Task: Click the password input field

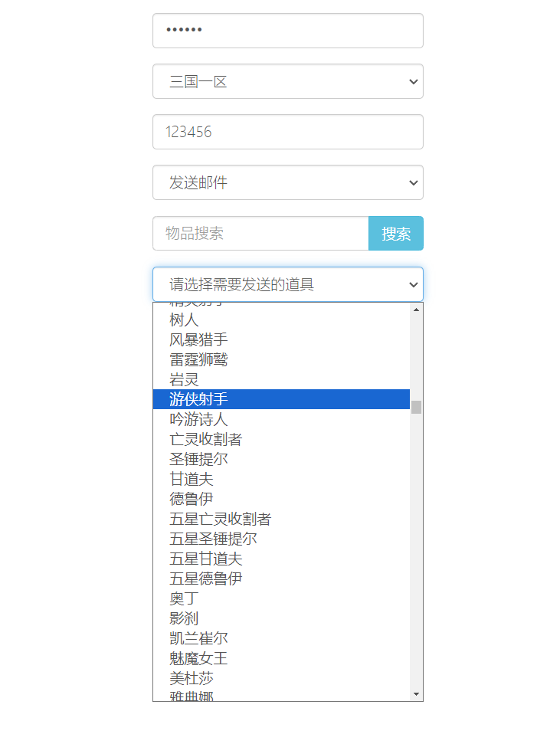Action: (287, 31)
